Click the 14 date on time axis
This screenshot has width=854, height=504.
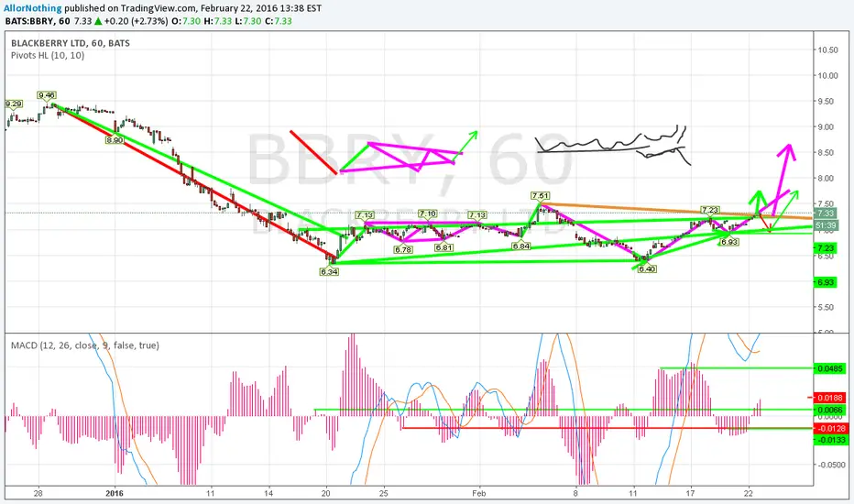click(x=268, y=493)
